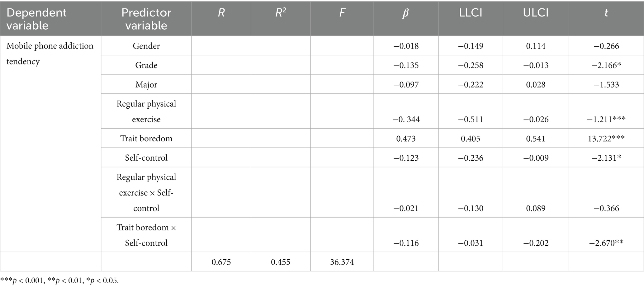Select the LLCI column header
The height and width of the screenshot is (288, 644).
(470, 13)
